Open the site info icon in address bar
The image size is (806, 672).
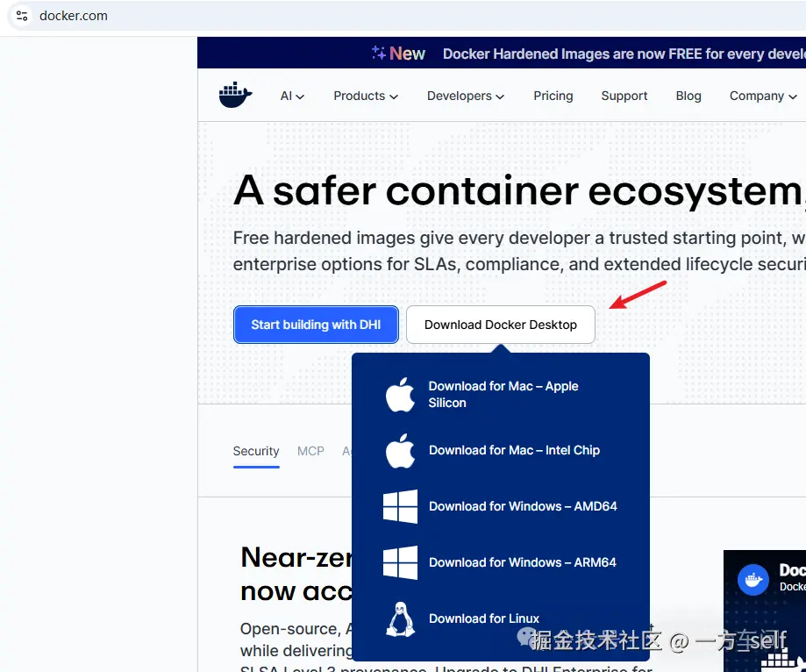[x=22, y=16]
